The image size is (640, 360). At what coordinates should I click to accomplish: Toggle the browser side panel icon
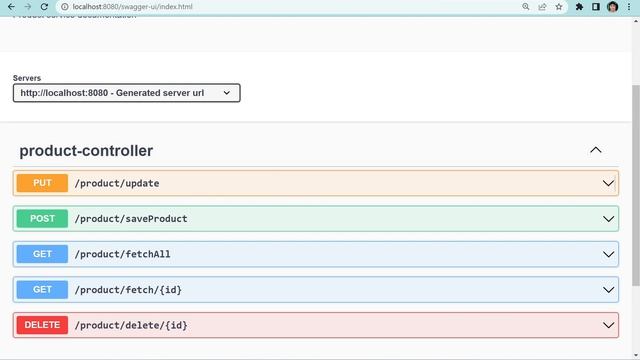(x=596, y=7)
